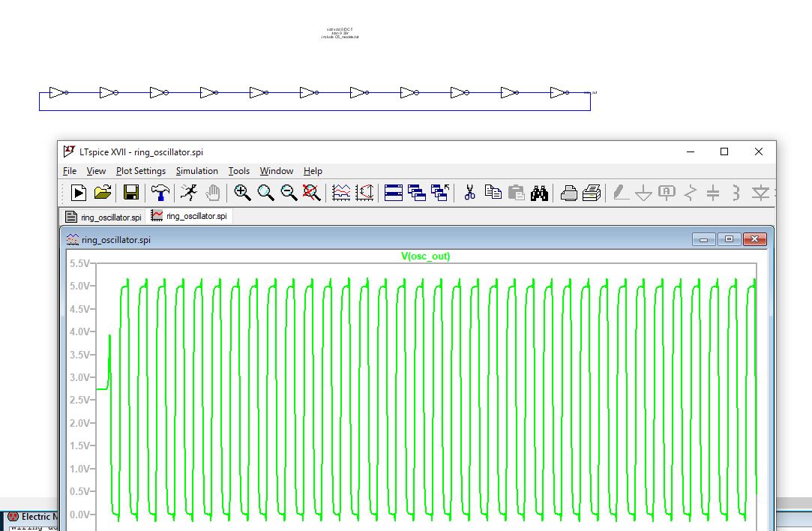Click the Electric taskbar button
Screen dimensions: 812x531
(x=30, y=517)
